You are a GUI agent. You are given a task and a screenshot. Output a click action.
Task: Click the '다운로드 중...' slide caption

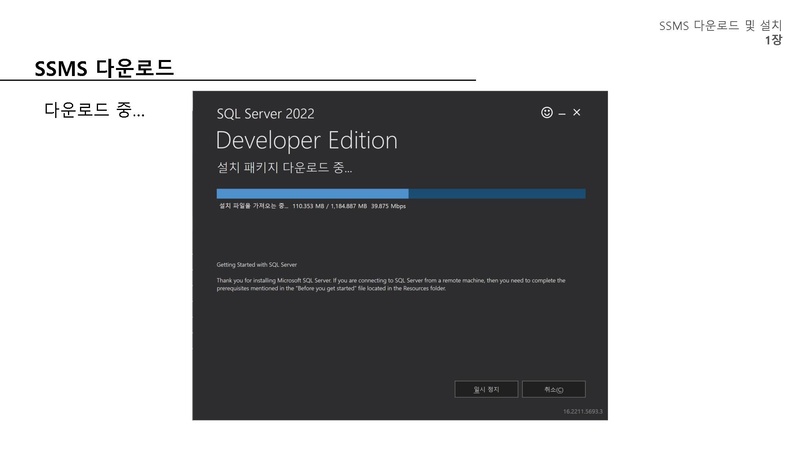94,109
